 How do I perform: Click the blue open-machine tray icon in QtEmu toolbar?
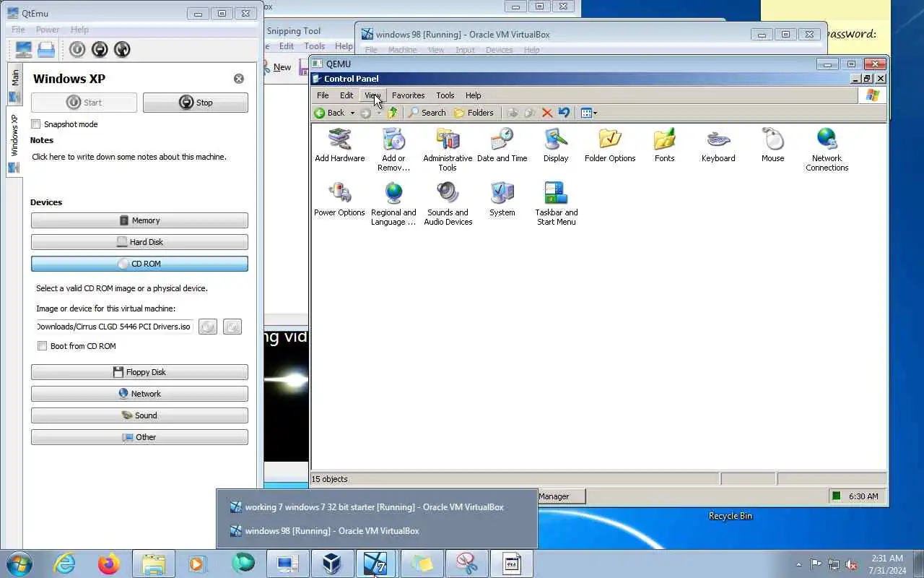(46, 49)
